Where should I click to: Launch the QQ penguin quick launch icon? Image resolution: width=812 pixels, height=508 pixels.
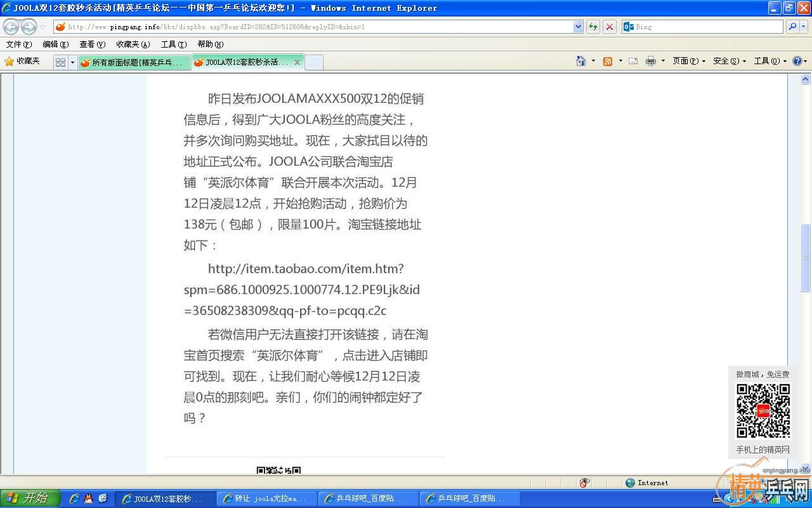click(89, 498)
